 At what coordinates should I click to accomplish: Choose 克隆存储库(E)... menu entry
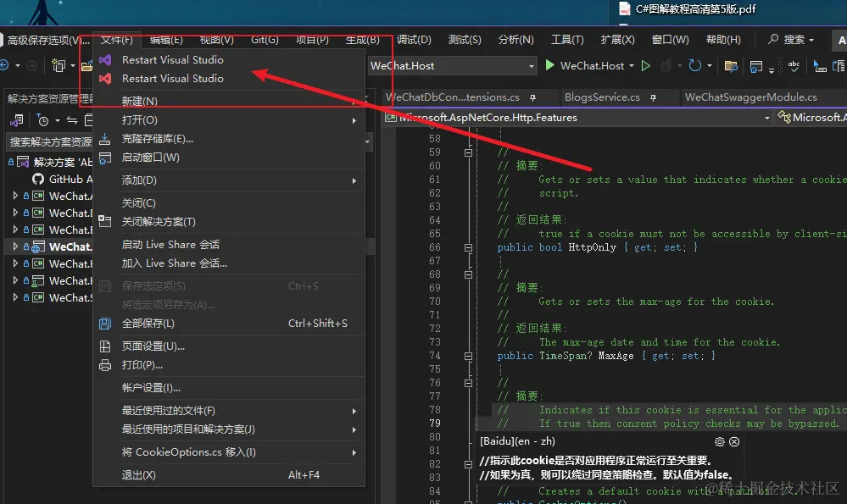pos(229,139)
